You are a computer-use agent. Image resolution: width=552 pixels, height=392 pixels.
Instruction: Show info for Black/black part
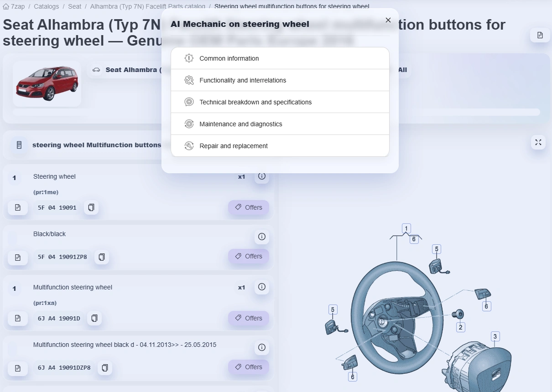pyautogui.click(x=262, y=237)
